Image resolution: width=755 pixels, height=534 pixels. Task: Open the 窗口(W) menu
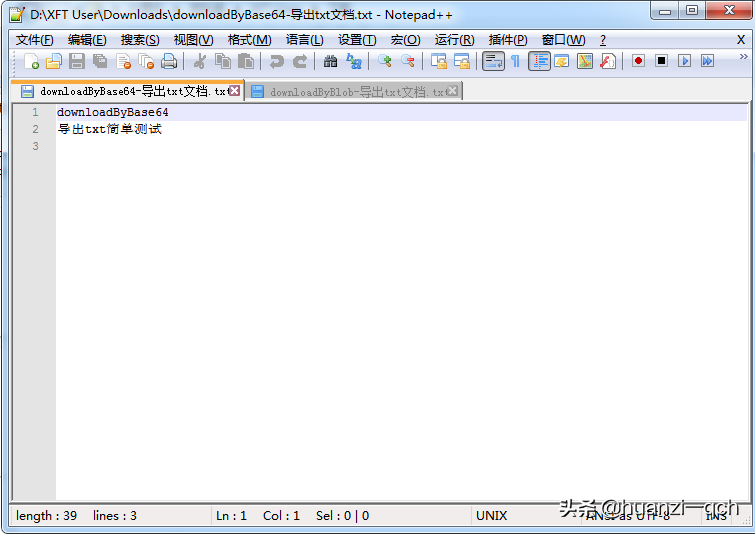563,40
